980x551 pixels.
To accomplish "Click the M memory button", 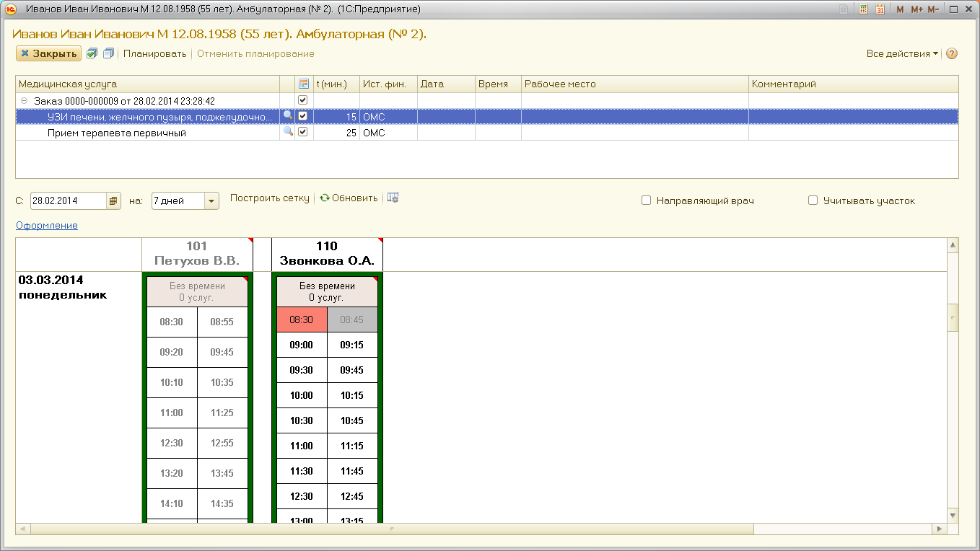I will coord(900,9).
